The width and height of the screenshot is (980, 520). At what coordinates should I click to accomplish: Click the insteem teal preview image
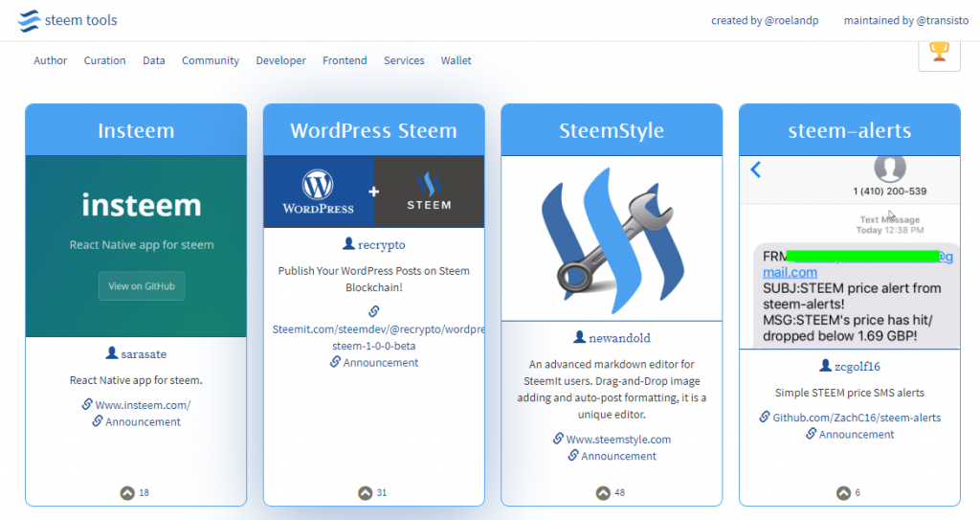(136, 246)
